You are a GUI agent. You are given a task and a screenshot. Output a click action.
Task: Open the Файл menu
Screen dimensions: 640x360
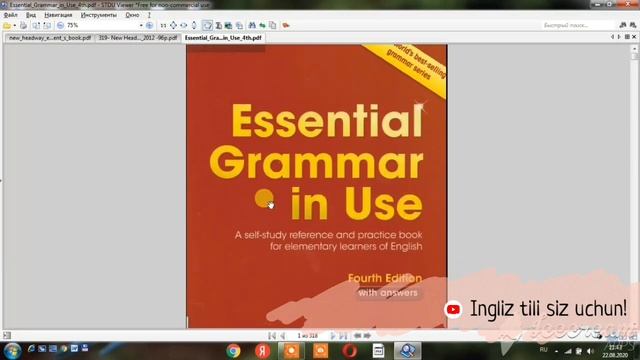[10, 15]
